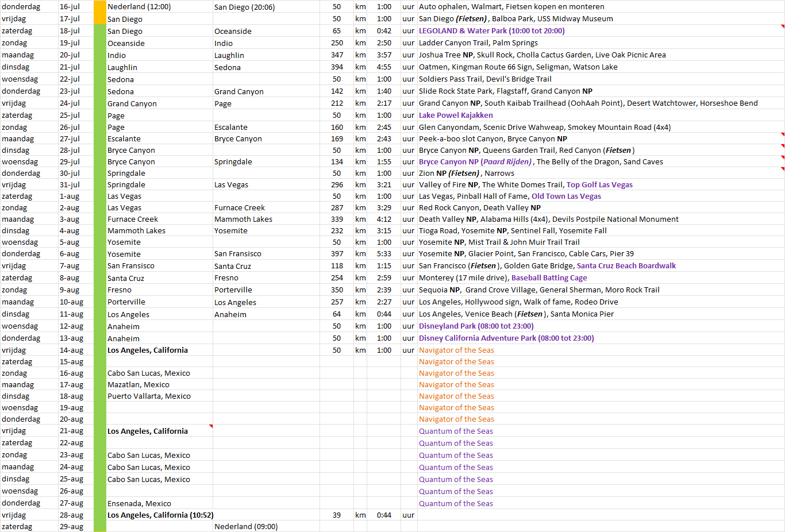
Task: Open the Santa Cruz Beach Boardwalk link
Action: tap(626, 266)
